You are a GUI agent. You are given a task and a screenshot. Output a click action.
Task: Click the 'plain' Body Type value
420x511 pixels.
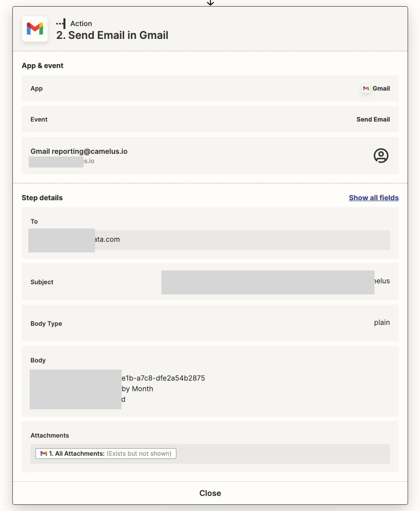point(382,322)
